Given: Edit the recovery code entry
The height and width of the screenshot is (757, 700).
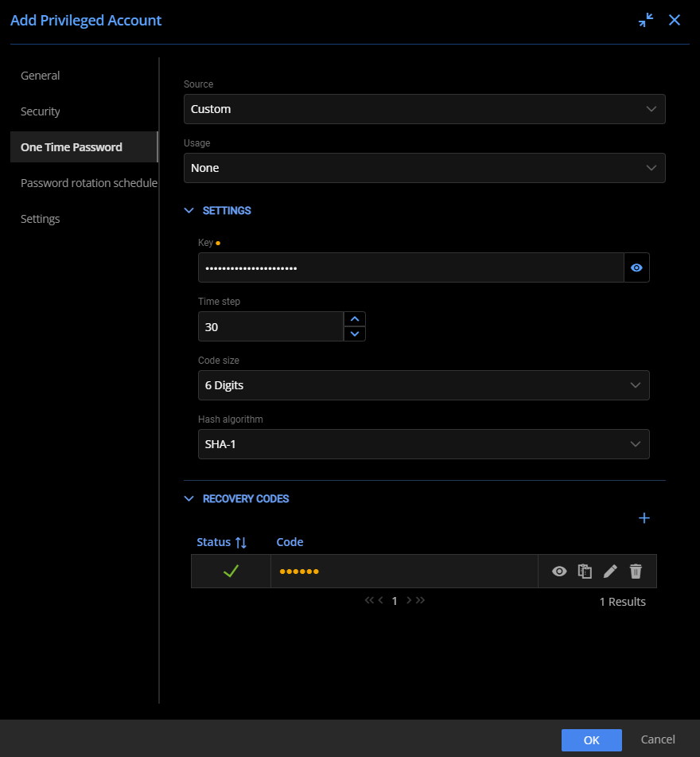Looking at the screenshot, I should pos(610,571).
